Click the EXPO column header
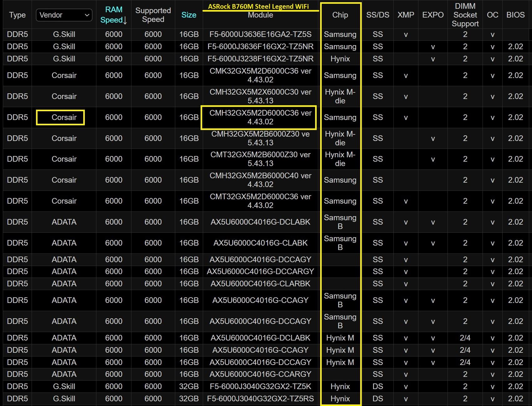532x406 pixels. (x=433, y=15)
